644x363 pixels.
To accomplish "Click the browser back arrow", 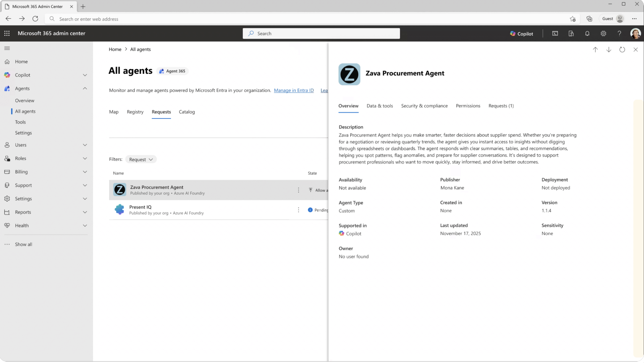I will point(8,19).
